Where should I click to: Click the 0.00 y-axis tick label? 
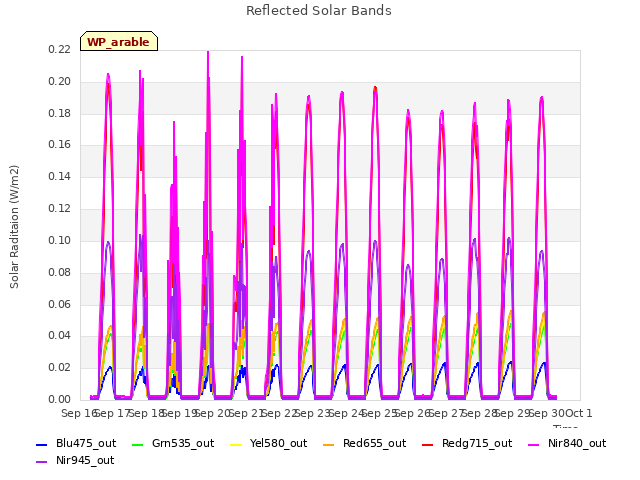point(59,399)
